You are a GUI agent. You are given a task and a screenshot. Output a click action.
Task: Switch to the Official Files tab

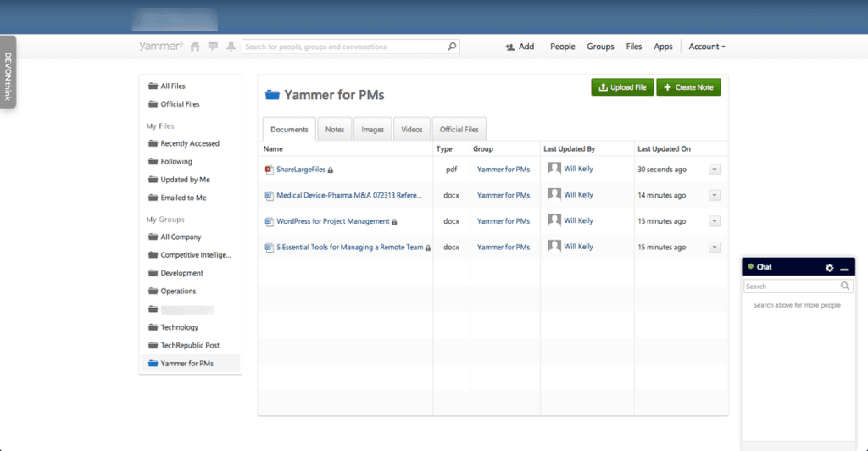tap(459, 129)
